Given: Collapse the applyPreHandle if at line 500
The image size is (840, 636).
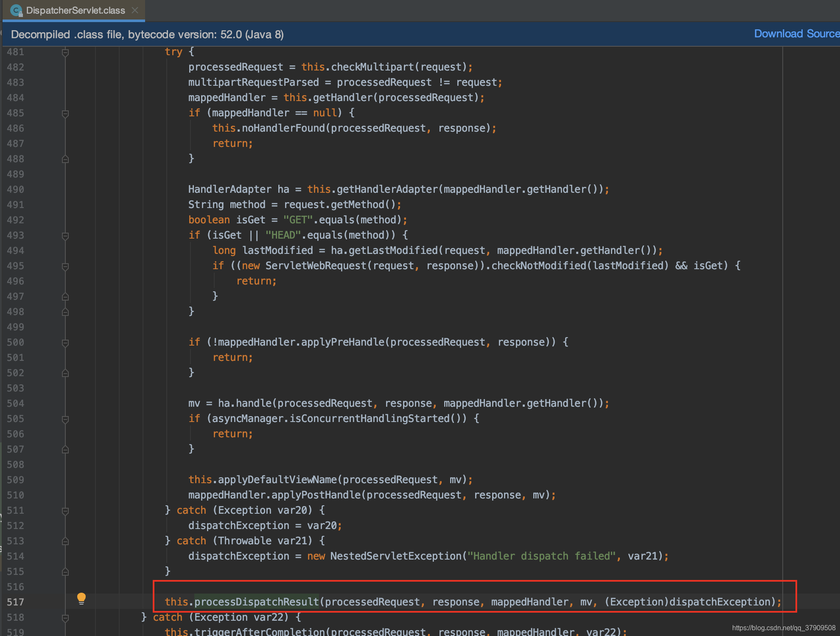Looking at the screenshot, I should [x=65, y=343].
